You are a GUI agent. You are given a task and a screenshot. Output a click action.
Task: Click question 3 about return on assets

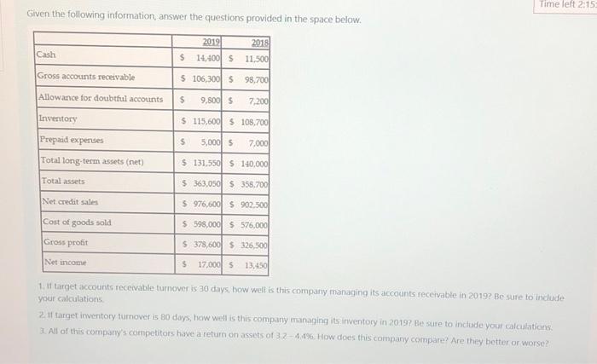point(294,337)
